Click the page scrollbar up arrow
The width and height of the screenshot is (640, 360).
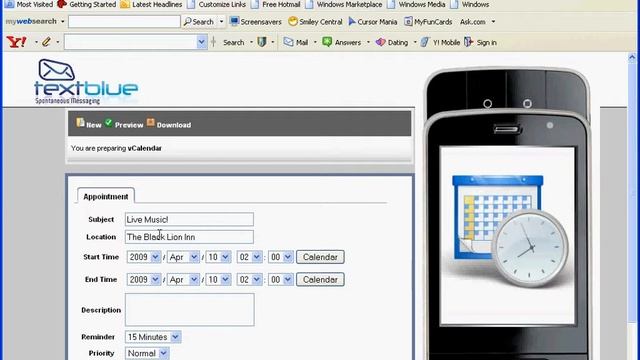(x=632, y=58)
